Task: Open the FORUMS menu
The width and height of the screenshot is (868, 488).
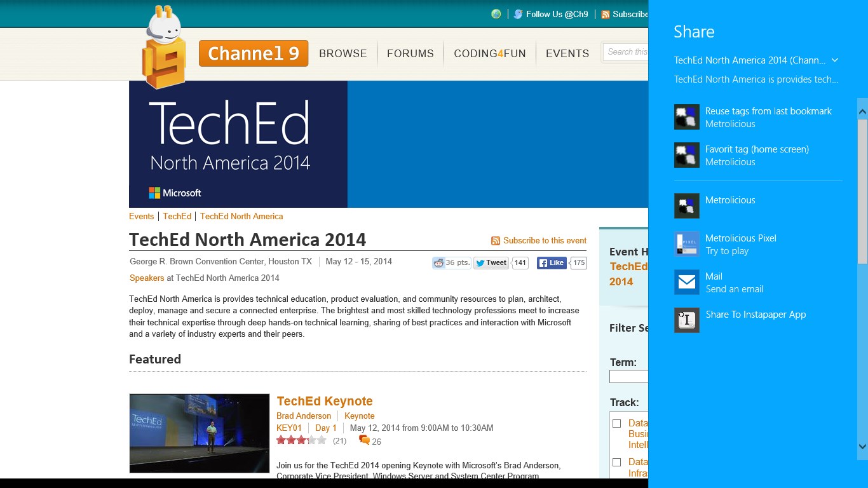Action: (410, 53)
